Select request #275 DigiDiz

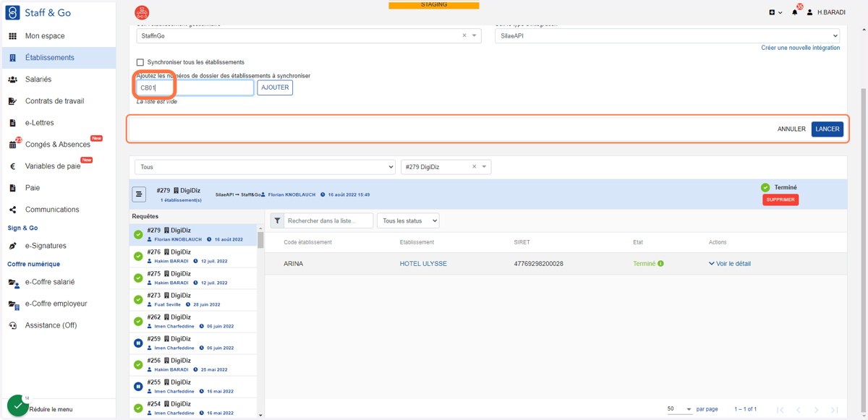click(x=193, y=278)
